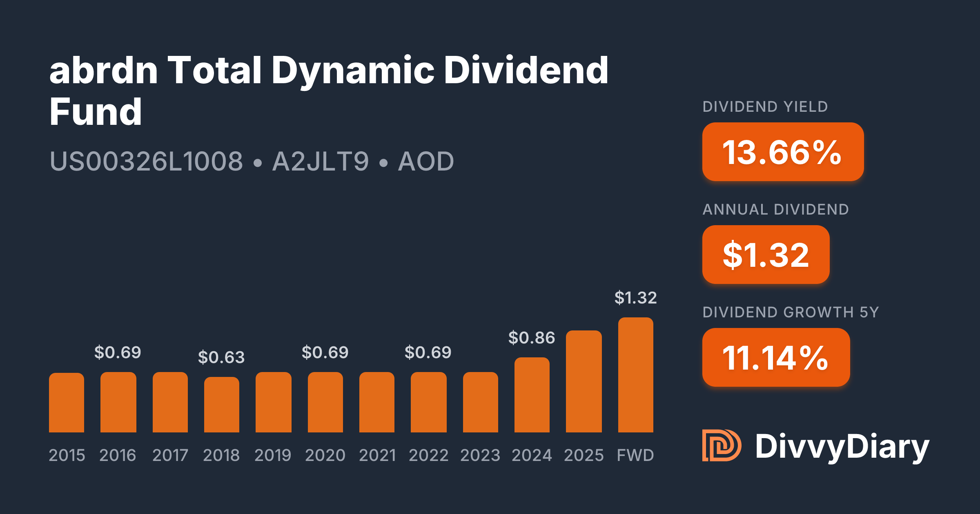This screenshot has height=514, width=980.
Task: Click the DIVIDEND GROWTH 5Y heading
Action: click(790, 312)
